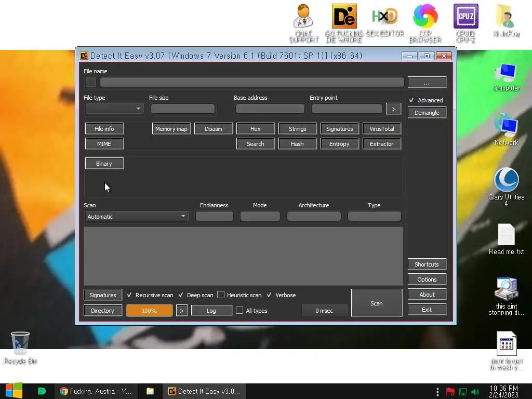Launch the colorful browser desktop icon
The width and height of the screenshot is (532, 399).
pyautogui.click(x=425, y=23)
